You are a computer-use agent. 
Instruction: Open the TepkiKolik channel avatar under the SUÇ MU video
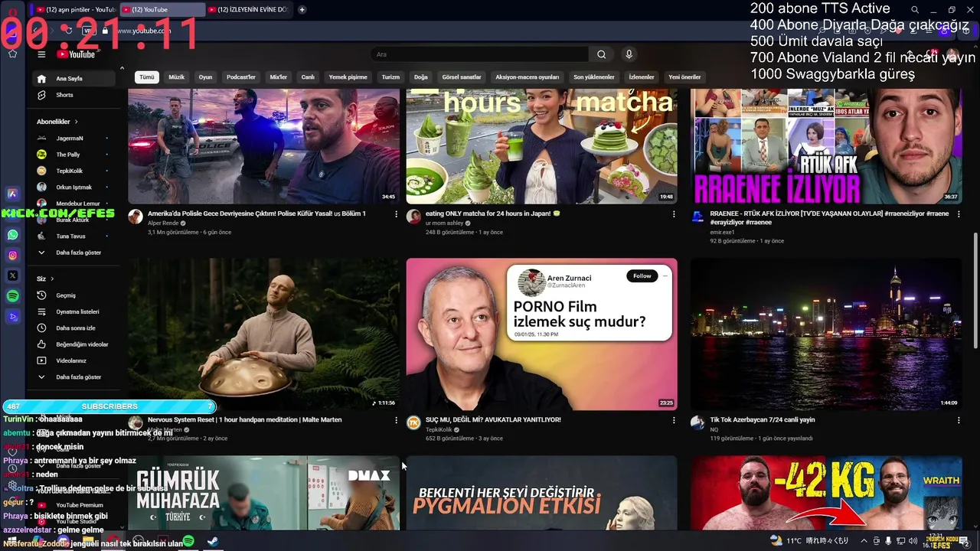coord(413,422)
